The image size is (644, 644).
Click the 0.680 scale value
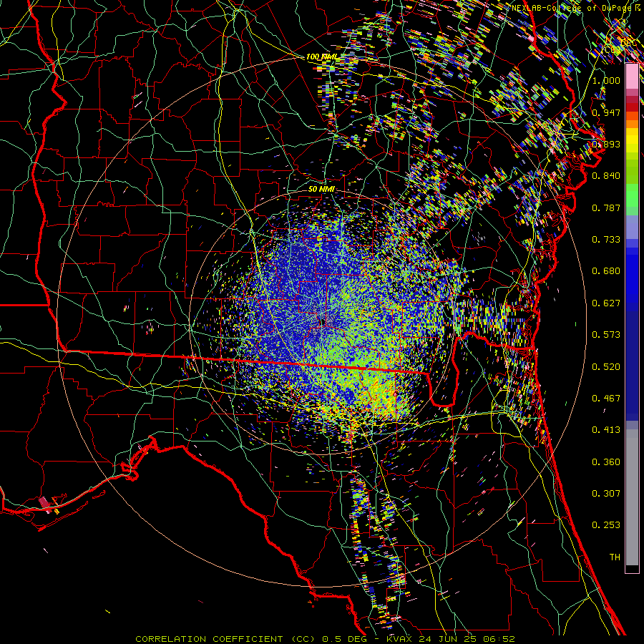tap(606, 271)
